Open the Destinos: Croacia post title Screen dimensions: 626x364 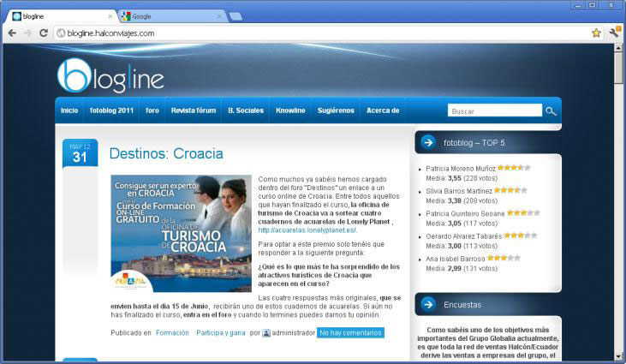tap(166, 153)
